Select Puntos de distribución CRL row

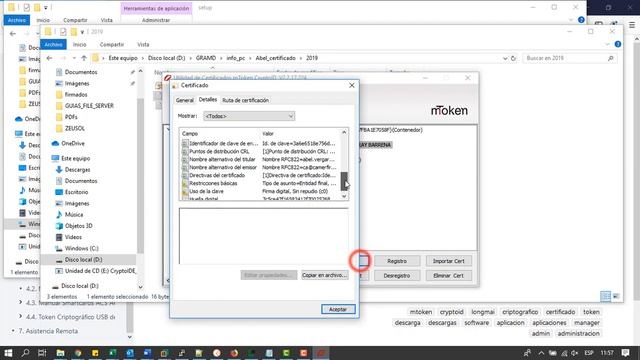coord(260,151)
